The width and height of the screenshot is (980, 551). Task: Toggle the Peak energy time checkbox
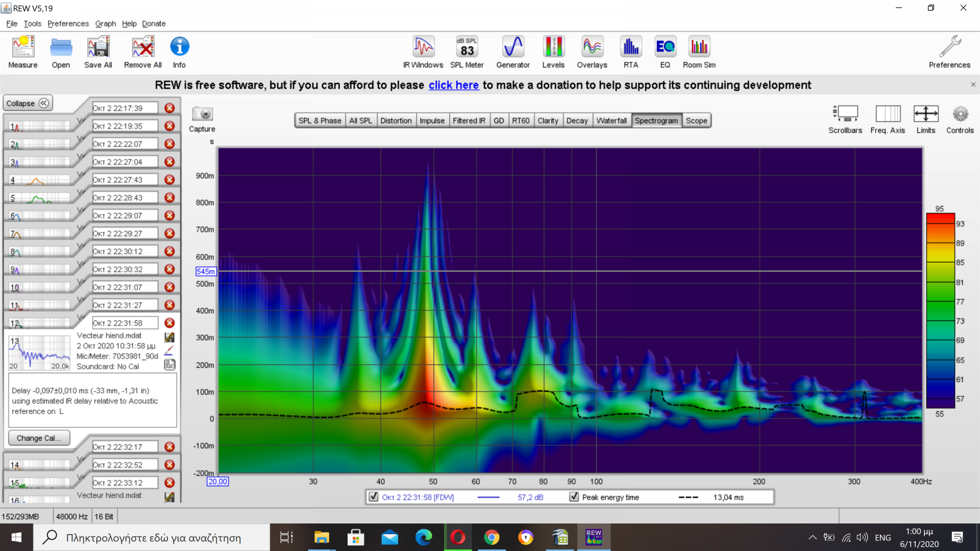[x=574, y=496]
